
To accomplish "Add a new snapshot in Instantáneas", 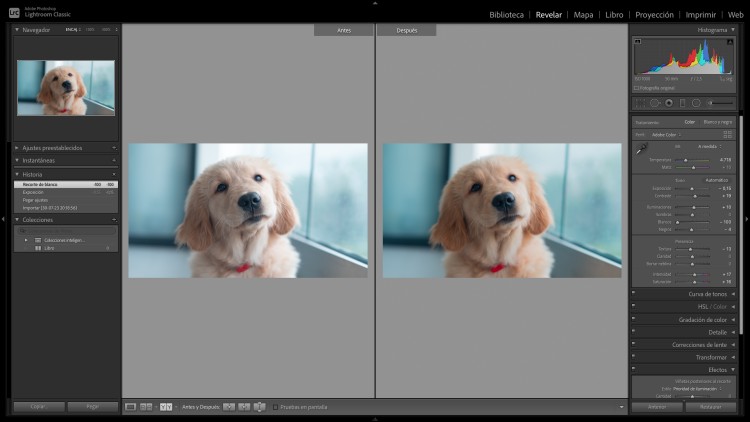I will tap(114, 160).
